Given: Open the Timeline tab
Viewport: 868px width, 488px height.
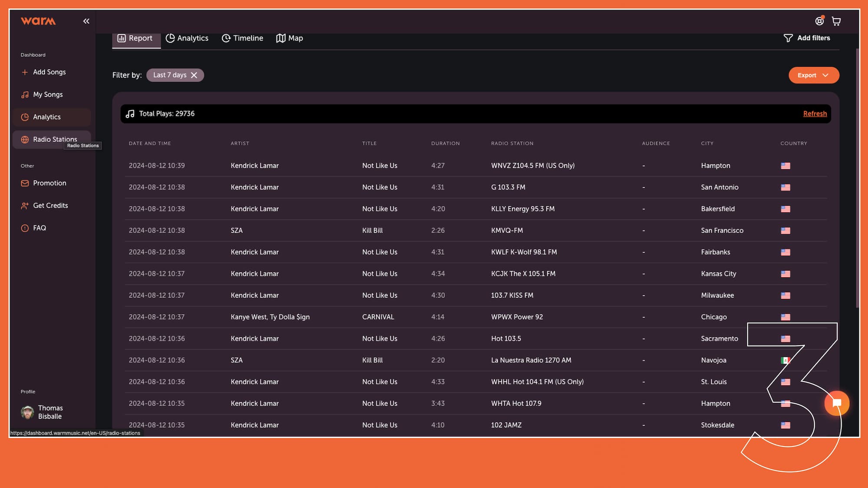Looking at the screenshot, I should click(242, 38).
